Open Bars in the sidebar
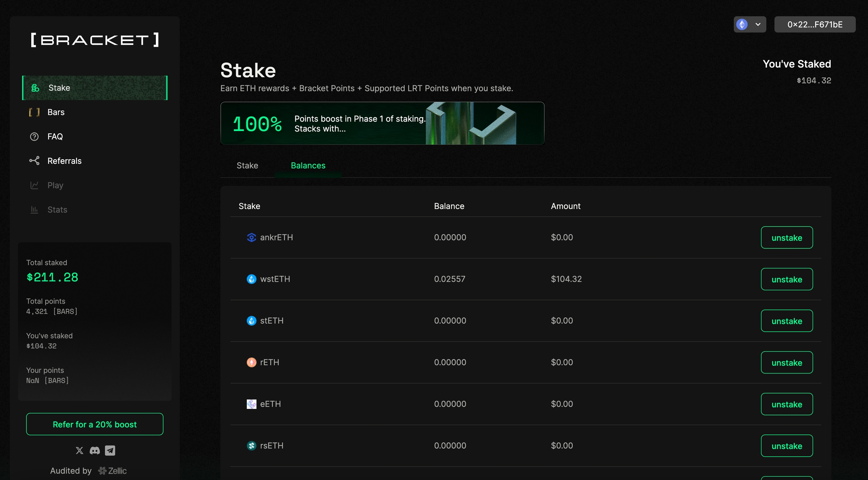This screenshot has height=480, width=868. coord(56,112)
